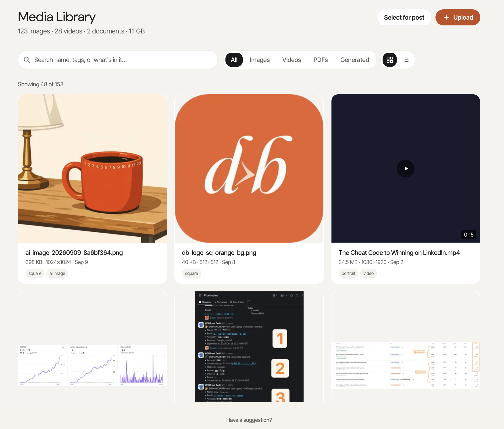Click 'square' tag on ai-image card
The width and height of the screenshot is (504, 429).
[x=35, y=273]
